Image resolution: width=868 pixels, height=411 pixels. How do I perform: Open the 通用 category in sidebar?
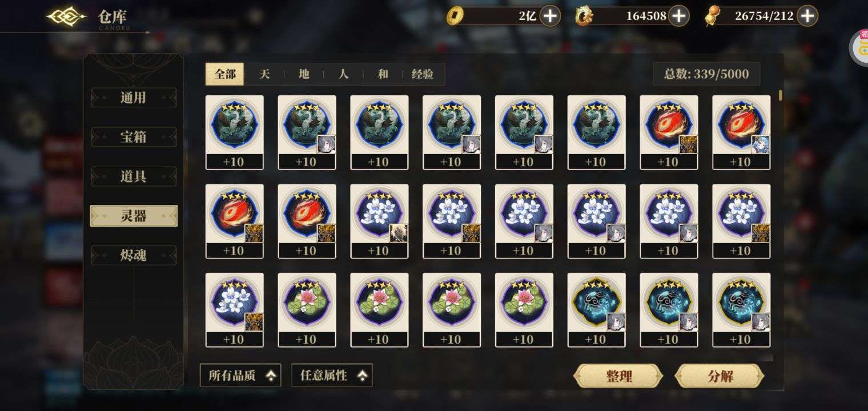pos(134,98)
